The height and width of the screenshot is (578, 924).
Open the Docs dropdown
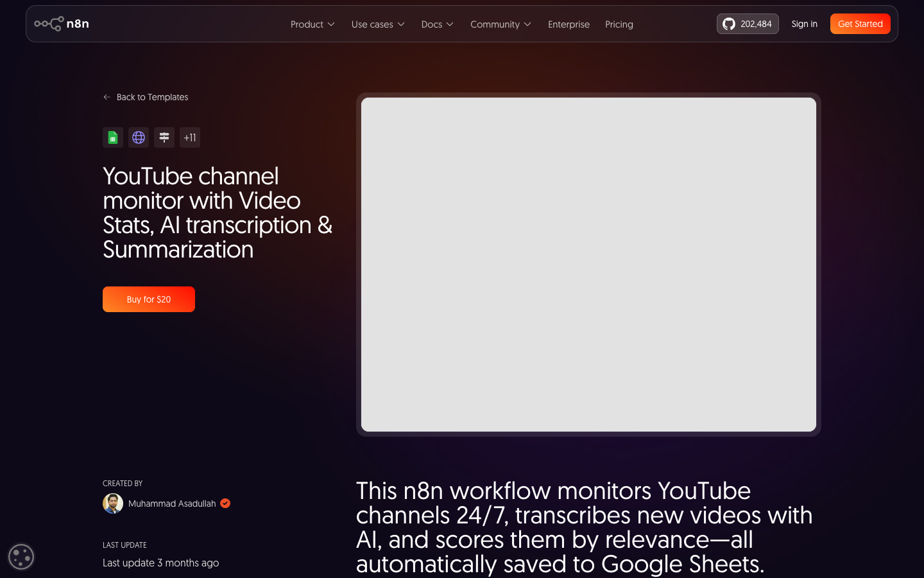437,24
